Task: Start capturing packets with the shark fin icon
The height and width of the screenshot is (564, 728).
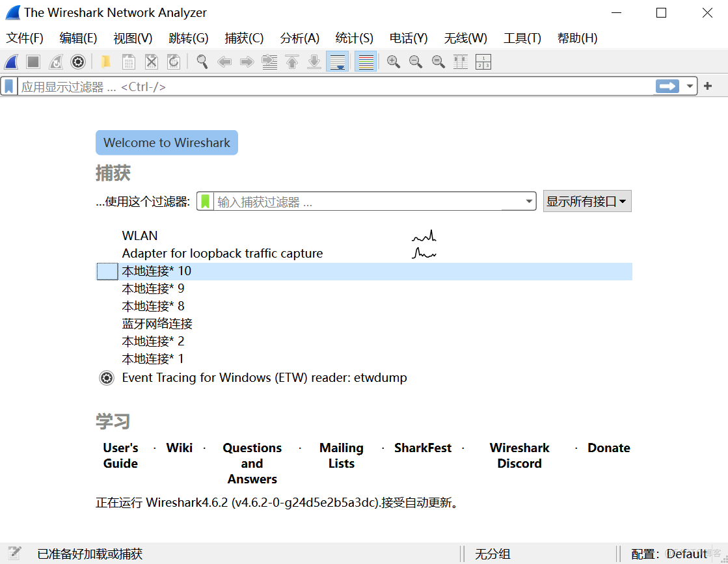Action: coord(10,62)
